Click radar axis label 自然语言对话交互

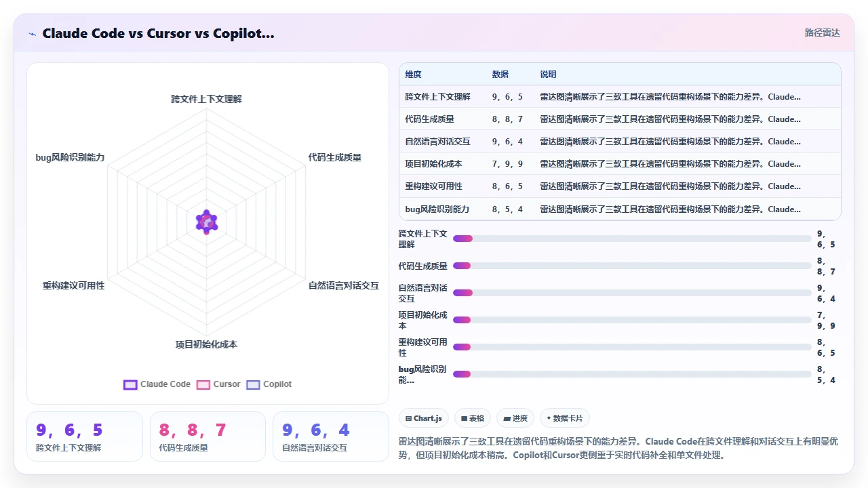[x=344, y=286]
